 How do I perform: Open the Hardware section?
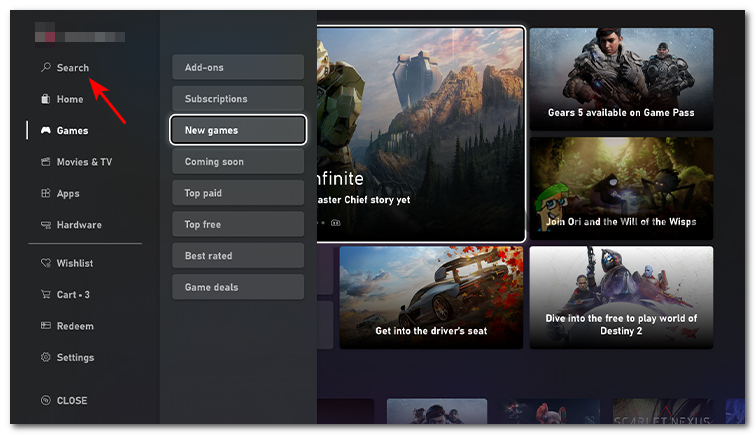(79, 225)
